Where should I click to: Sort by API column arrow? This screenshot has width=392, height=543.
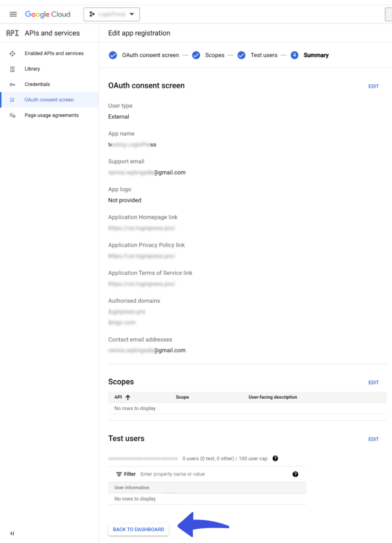[x=128, y=397]
